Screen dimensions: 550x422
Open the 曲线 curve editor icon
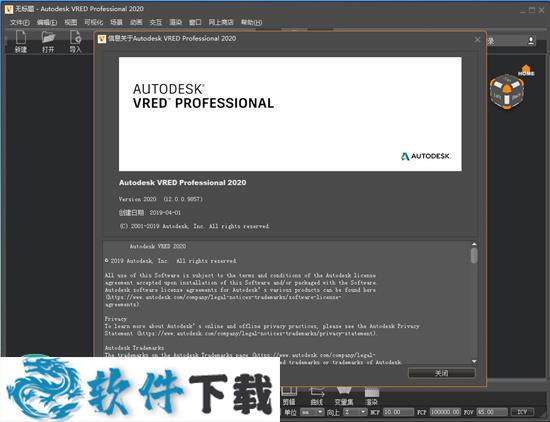click(317, 396)
